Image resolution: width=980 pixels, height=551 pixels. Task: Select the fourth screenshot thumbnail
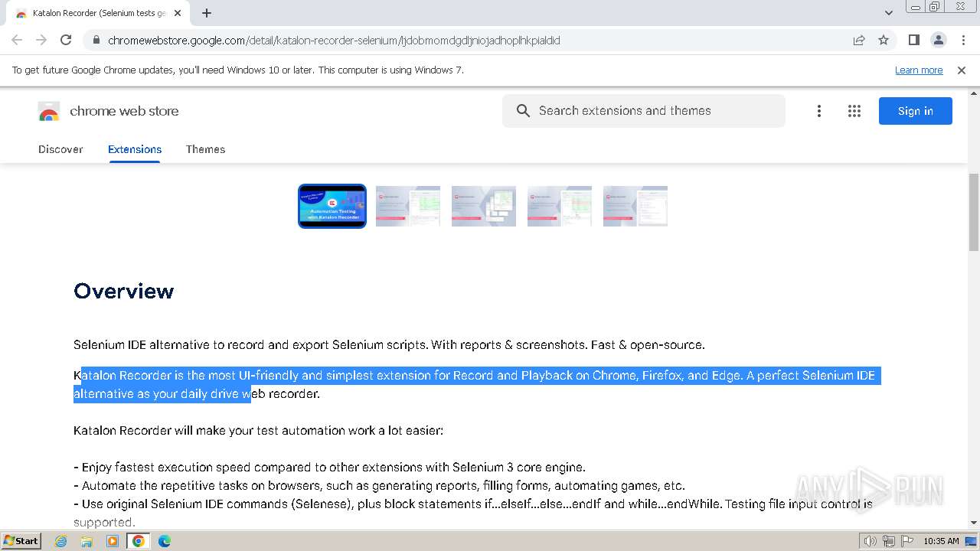(560, 206)
